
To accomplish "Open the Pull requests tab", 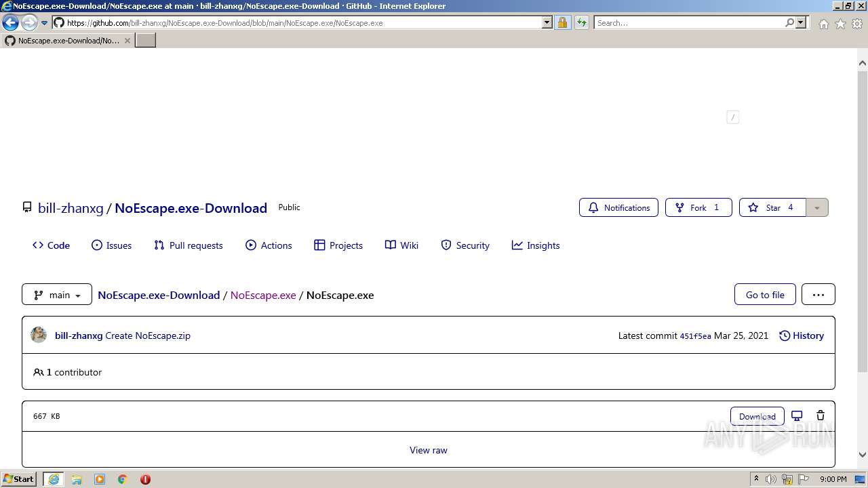I will click(x=189, y=245).
